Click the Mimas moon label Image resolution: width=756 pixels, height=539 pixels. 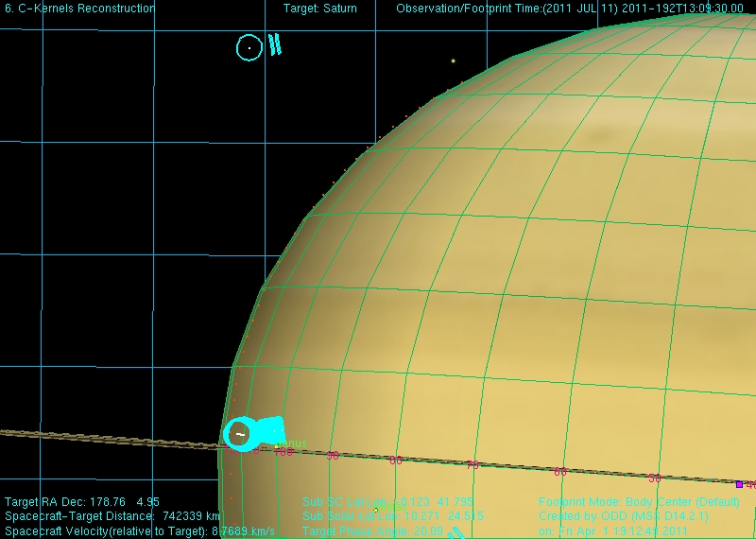(x=390, y=507)
